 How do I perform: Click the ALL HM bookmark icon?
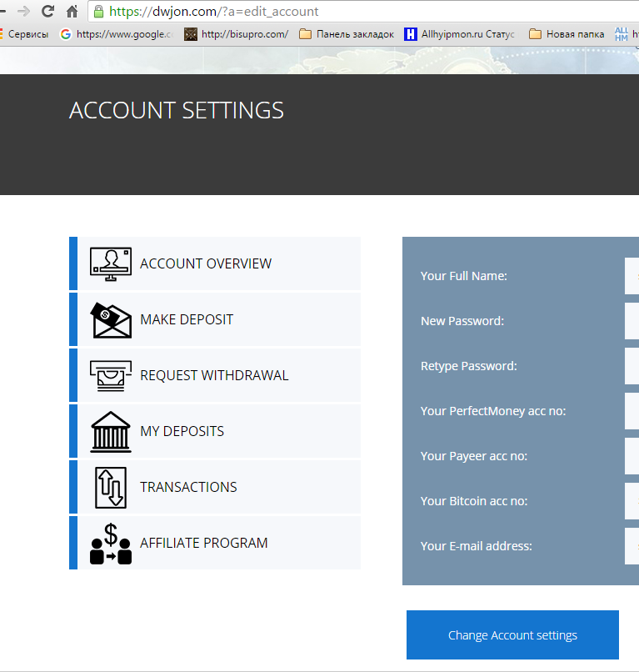click(x=621, y=34)
